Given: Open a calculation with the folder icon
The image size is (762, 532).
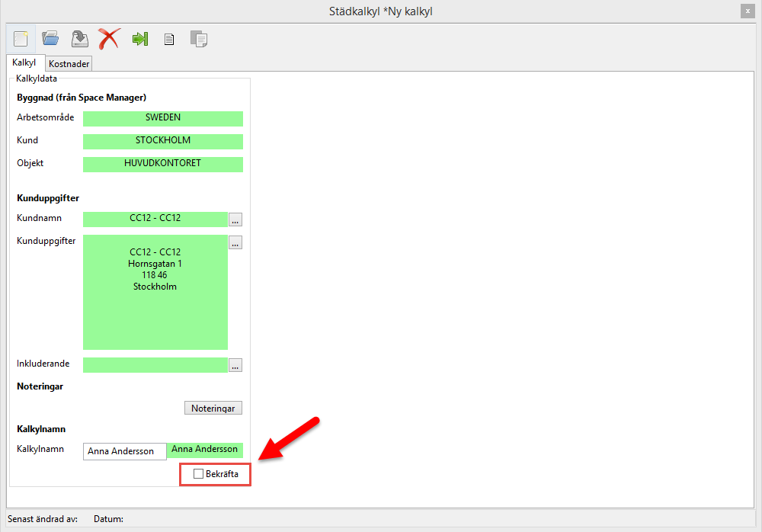Looking at the screenshot, I should (x=50, y=39).
